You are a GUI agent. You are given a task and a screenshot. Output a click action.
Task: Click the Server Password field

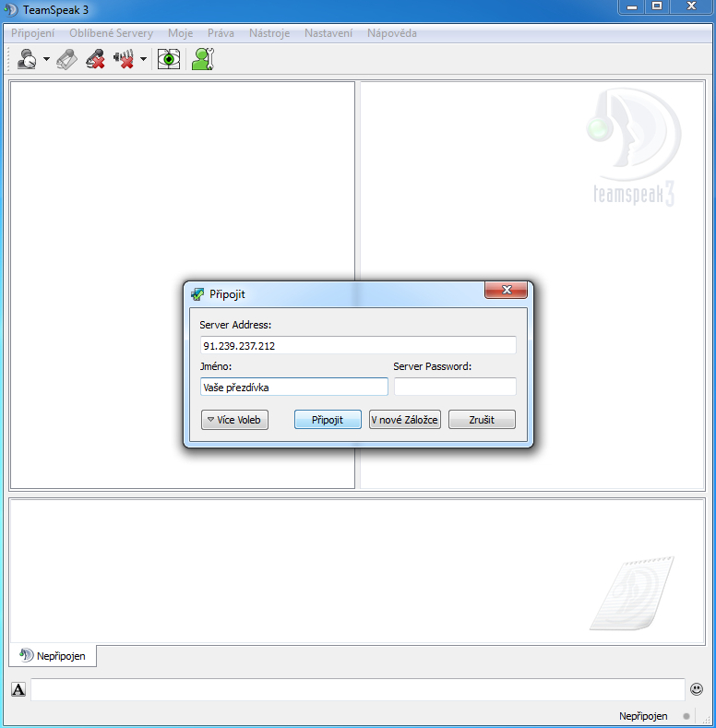454,387
